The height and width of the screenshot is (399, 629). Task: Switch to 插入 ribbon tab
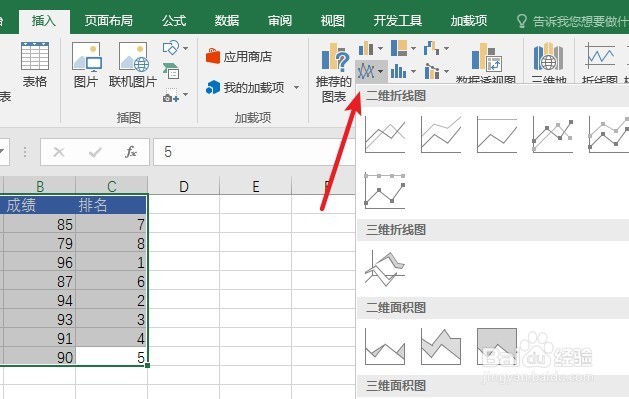pos(44,21)
